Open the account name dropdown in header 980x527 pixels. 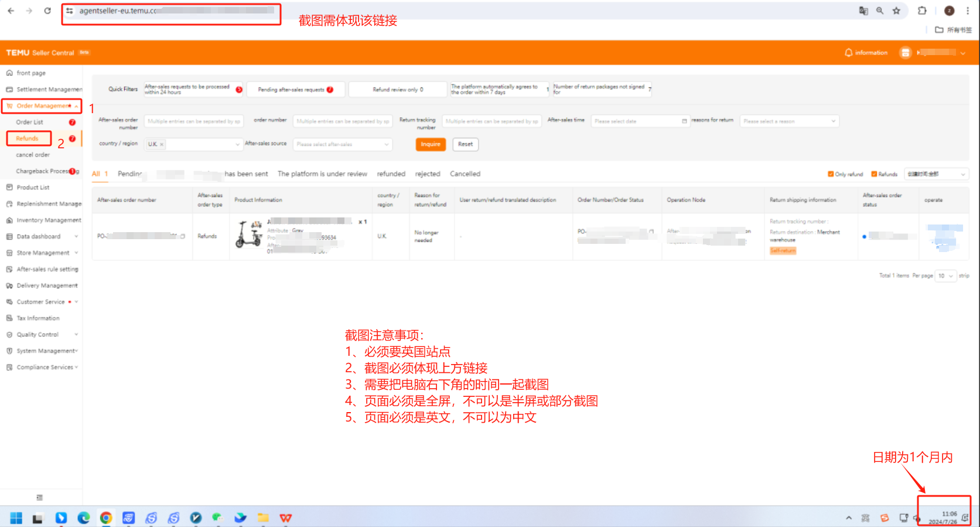[963, 53]
